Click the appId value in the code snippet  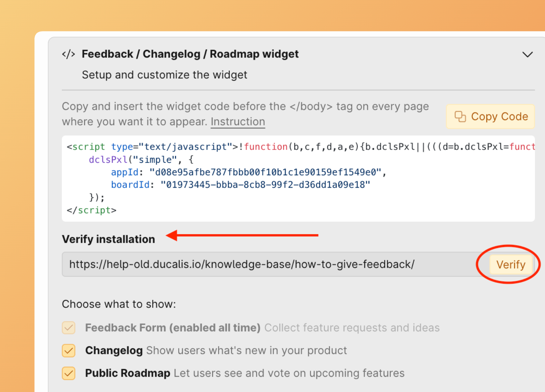point(265,172)
